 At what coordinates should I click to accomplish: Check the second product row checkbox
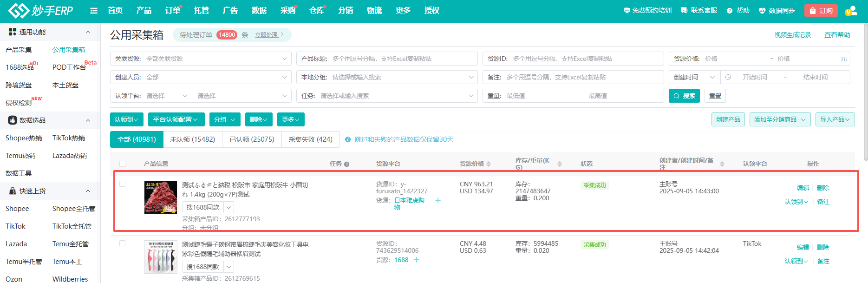point(123,244)
